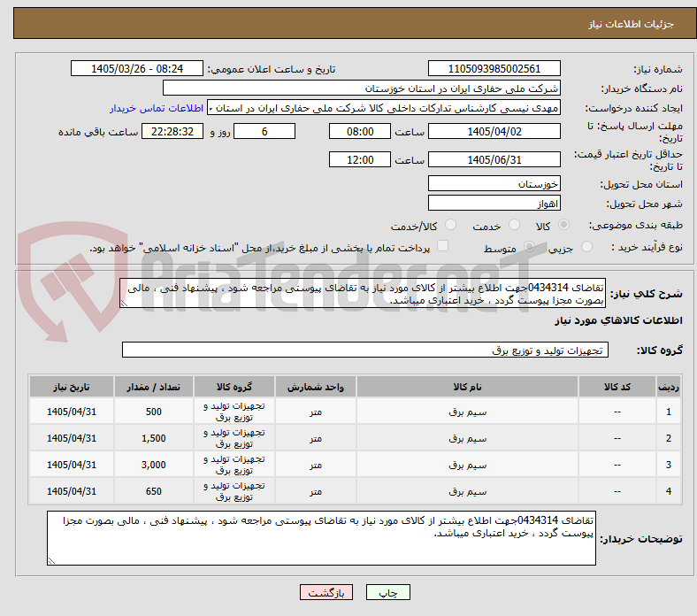Click the اطلاعات کالاهای مورد نیاز heading

(618, 320)
